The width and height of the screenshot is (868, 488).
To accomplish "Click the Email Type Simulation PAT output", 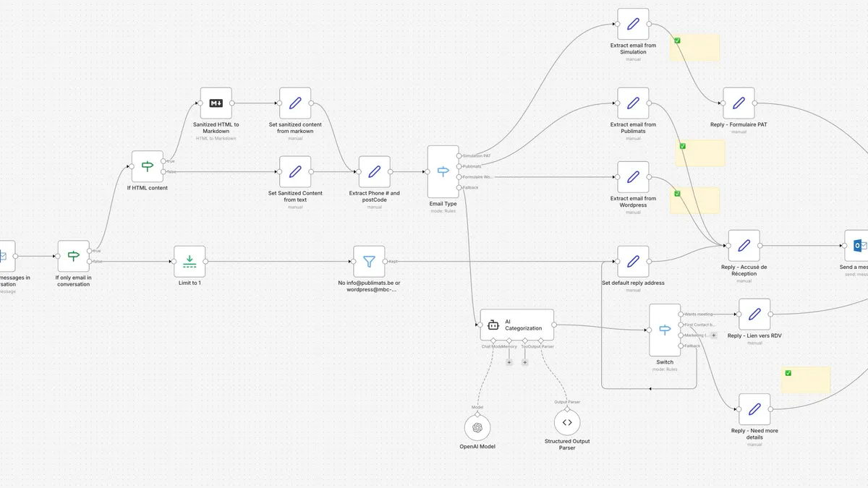I will (459, 155).
